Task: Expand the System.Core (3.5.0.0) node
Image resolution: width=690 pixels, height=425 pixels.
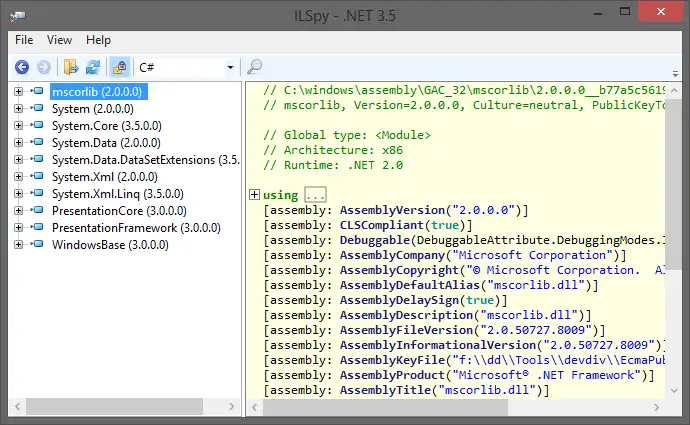Action: [18, 125]
